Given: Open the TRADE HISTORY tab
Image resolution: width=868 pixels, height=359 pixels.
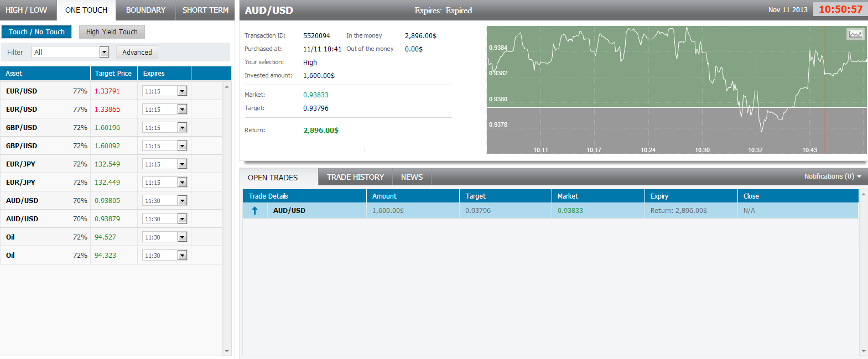Looking at the screenshot, I should pos(355,177).
